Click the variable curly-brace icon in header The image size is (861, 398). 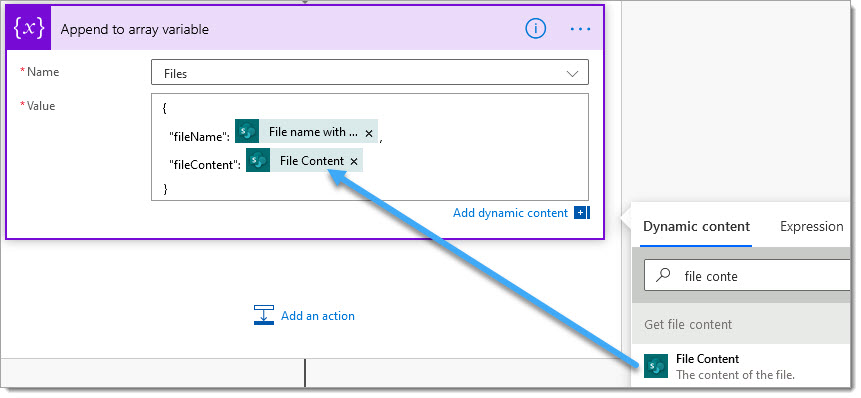[29, 29]
